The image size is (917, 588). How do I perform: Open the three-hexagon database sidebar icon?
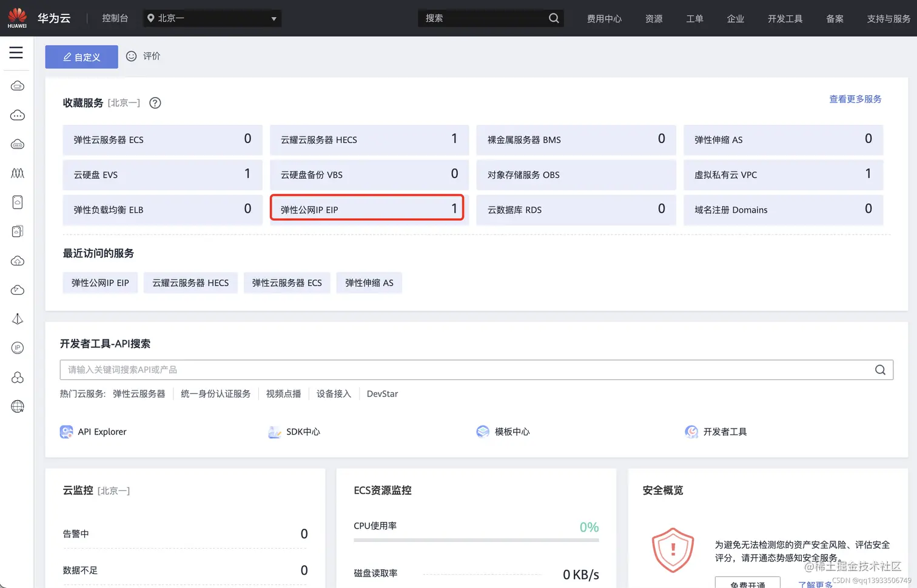(x=18, y=377)
